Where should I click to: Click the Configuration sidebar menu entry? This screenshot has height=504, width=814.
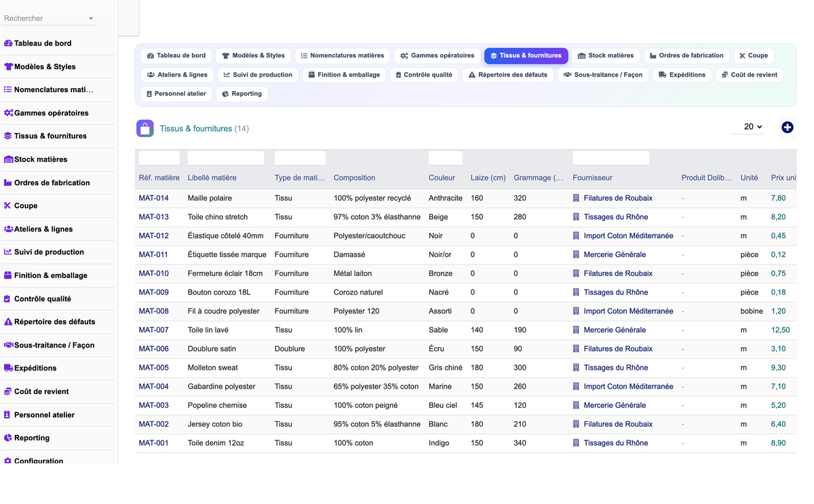pyautogui.click(x=39, y=460)
